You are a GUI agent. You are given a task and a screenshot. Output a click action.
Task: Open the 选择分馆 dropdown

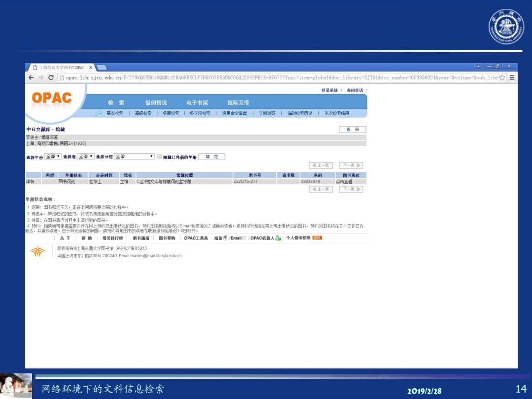click(x=134, y=157)
